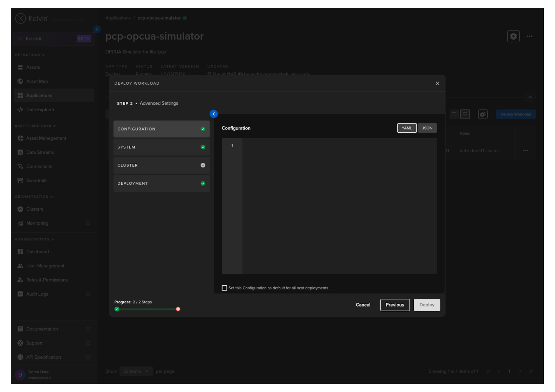Viewport: 555px width, 392px height.
Task: Click the Assets icon in sidebar
Action: [20, 67]
